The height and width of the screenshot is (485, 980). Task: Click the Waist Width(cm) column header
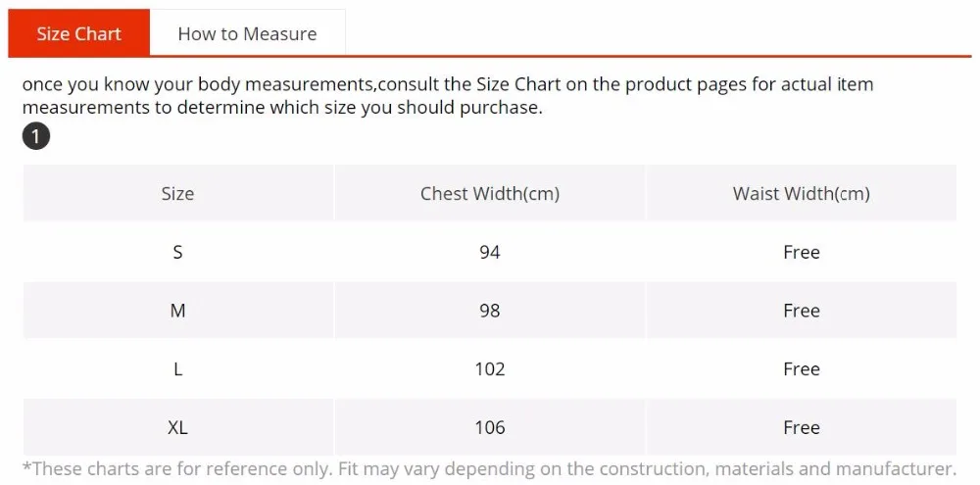(x=802, y=193)
